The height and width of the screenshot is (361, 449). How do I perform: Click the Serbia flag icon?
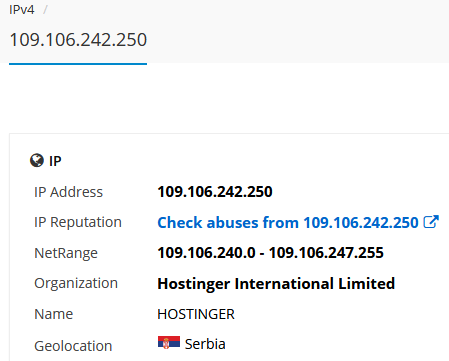(169, 343)
